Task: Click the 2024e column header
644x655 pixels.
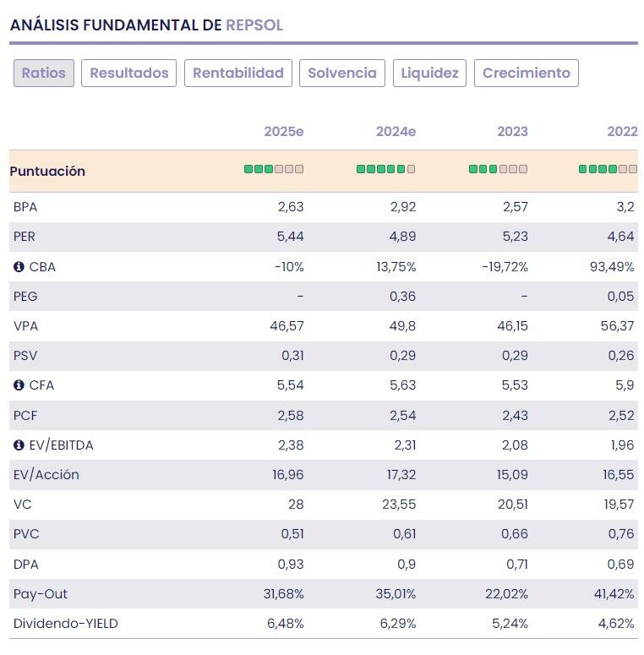Action: 396,132
